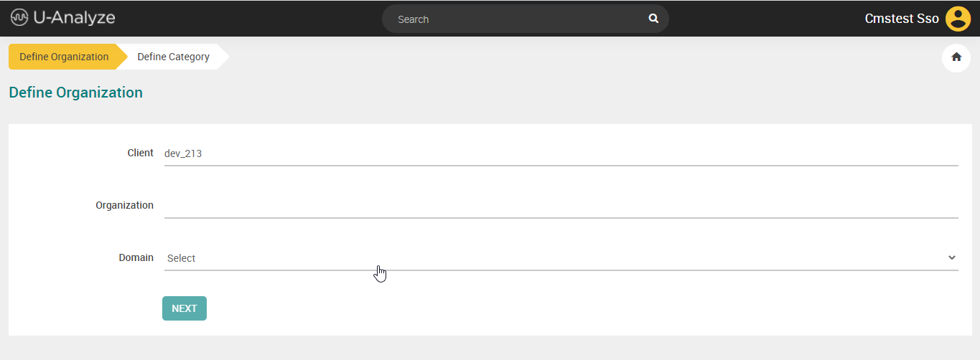Open the yellow user avatar icon
Screen dimensions: 980x360
click(x=958, y=19)
